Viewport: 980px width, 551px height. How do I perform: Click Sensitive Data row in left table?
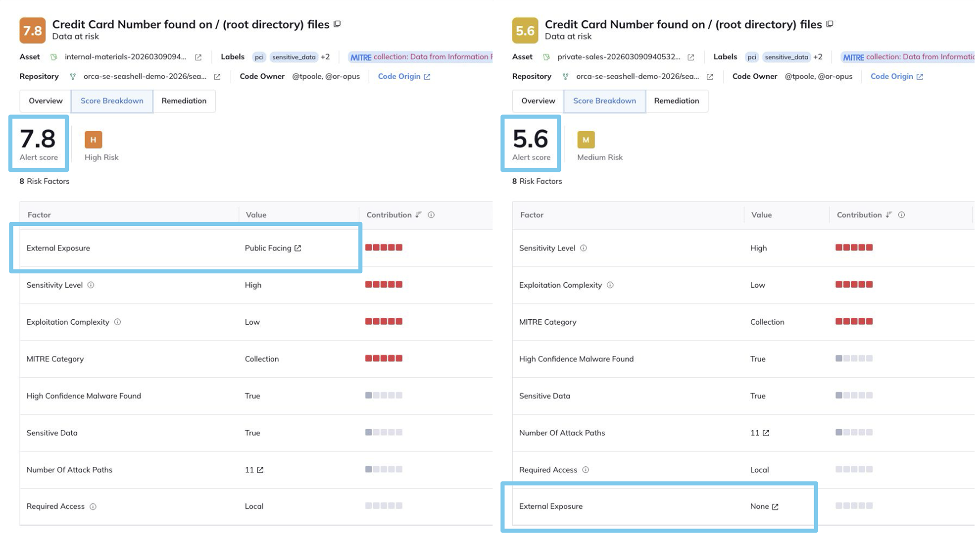[256, 433]
